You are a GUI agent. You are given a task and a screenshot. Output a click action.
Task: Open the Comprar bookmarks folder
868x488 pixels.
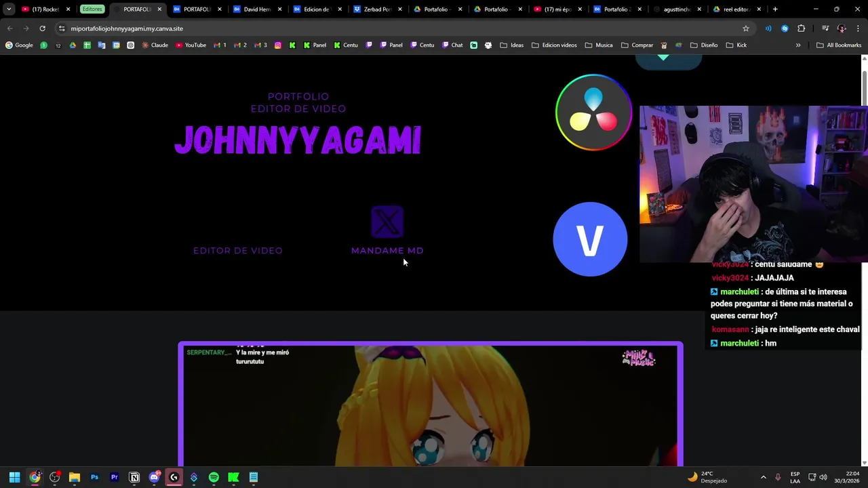tap(637, 45)
